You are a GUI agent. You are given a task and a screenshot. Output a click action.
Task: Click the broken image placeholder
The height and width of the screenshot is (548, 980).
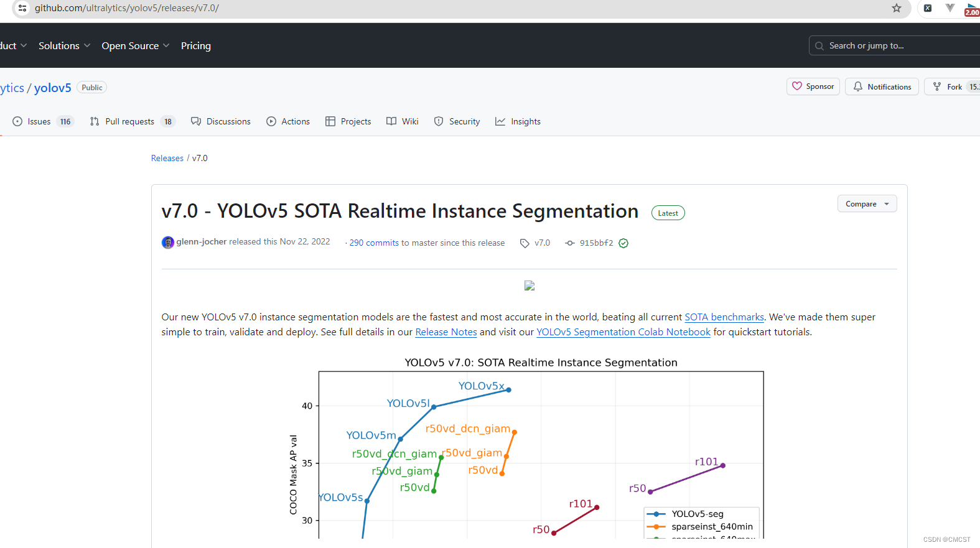point(530,286)
